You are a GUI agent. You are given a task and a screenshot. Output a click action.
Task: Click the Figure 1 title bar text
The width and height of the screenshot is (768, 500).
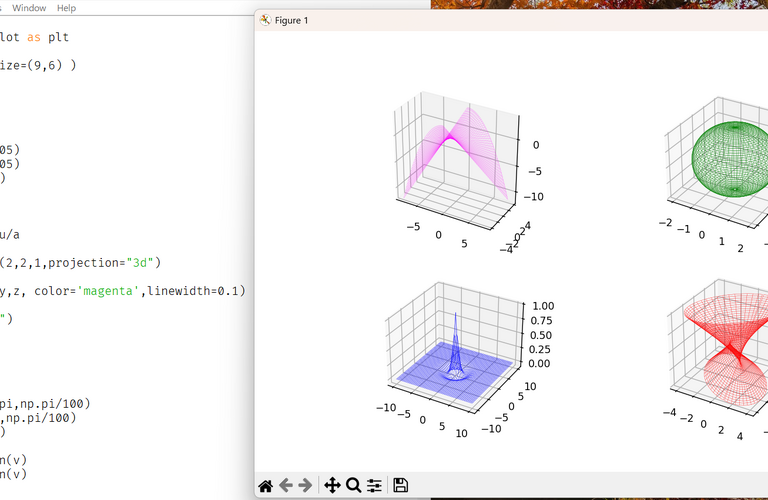click(x=291, y=21)
